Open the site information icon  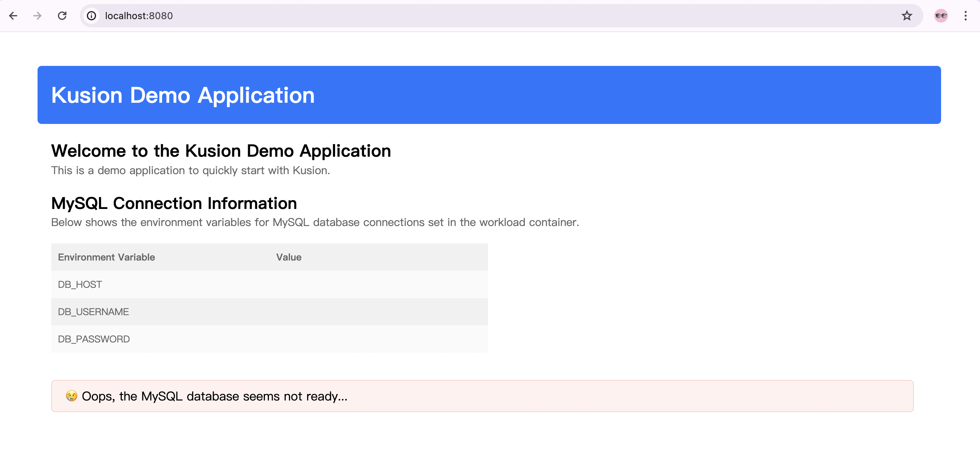tap(91, 16)
